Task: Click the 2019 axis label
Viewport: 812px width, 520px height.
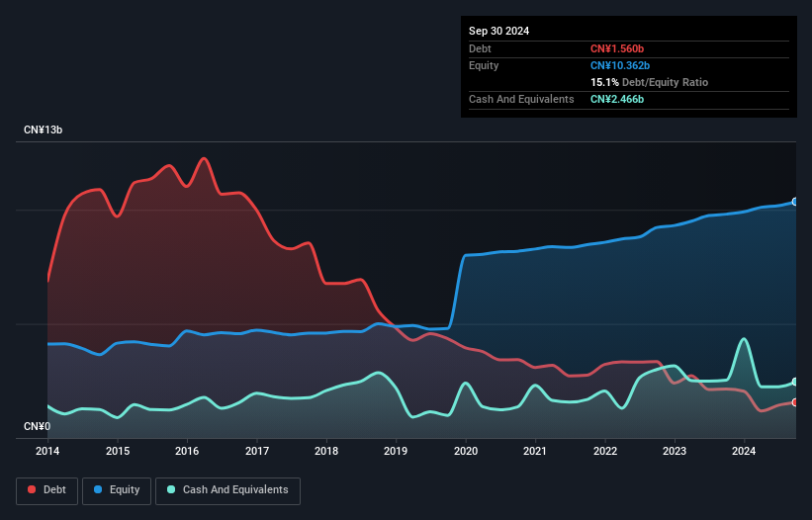Action: (x=396, y=451)
